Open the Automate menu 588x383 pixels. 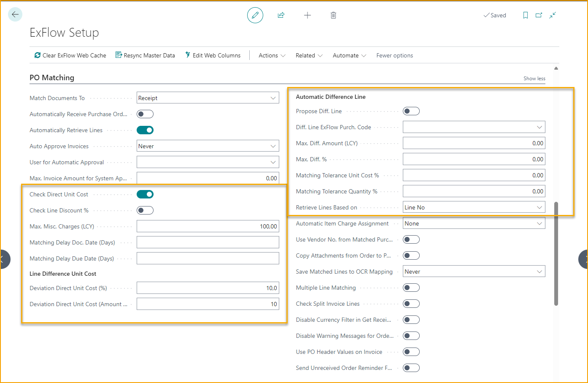[x=349, y=55]
